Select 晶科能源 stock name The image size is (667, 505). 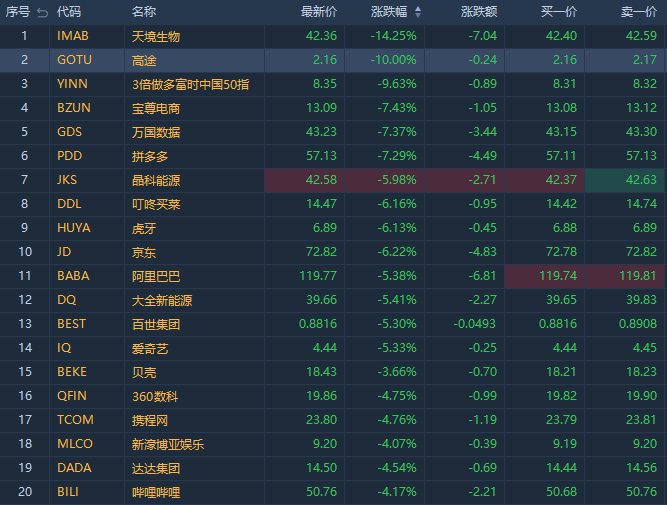point(156,180)
